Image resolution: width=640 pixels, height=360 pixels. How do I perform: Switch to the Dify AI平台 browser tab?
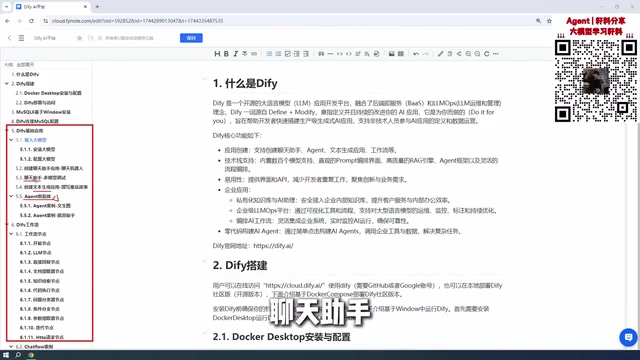(52, 7)
